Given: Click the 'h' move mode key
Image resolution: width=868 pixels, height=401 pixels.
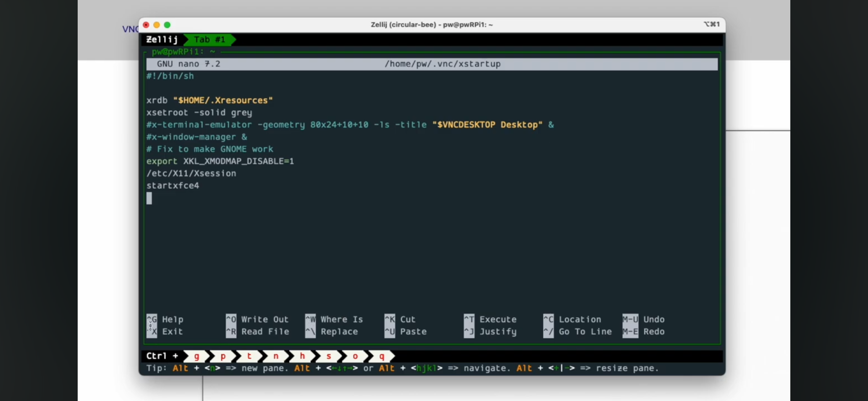Looking at the screenshot, I should 302,356.
